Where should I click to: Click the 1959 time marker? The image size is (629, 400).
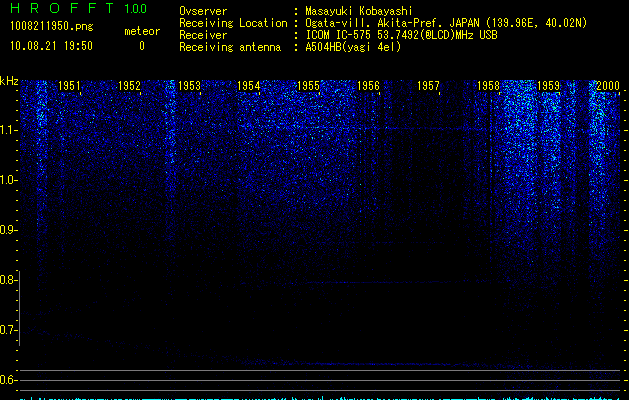tap(548, 86)
